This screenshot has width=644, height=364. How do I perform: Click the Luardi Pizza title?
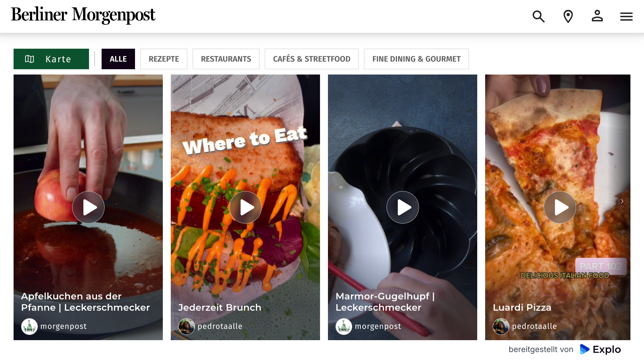click(x=522, y=307)
